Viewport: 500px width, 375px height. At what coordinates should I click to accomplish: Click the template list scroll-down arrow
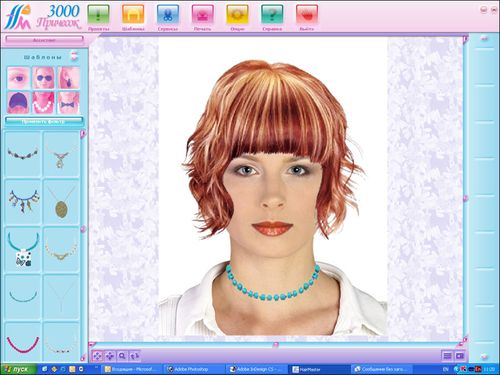83,358
